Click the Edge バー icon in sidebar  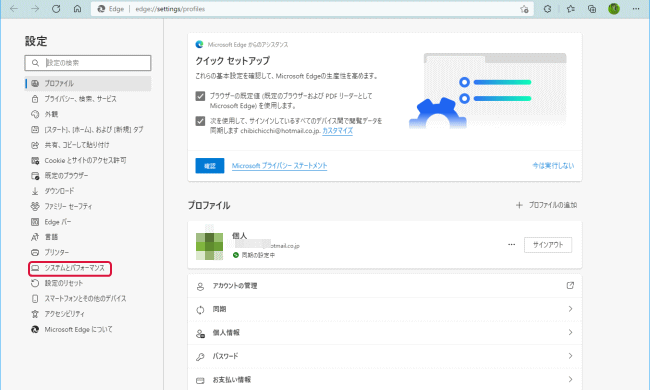[35, 222]
